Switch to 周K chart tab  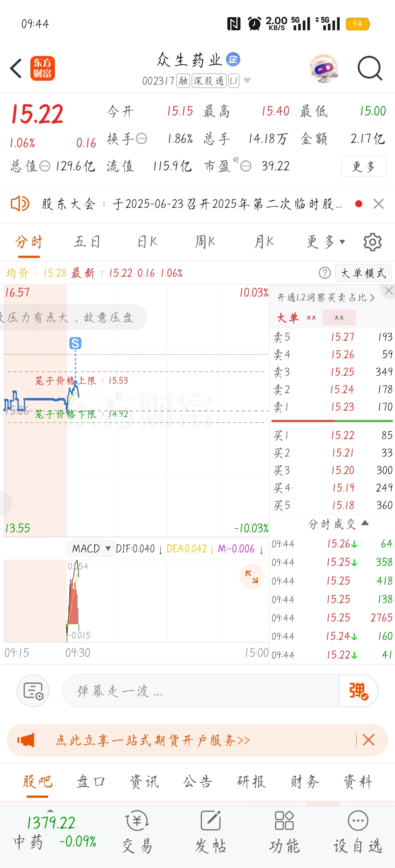[205, 242]
